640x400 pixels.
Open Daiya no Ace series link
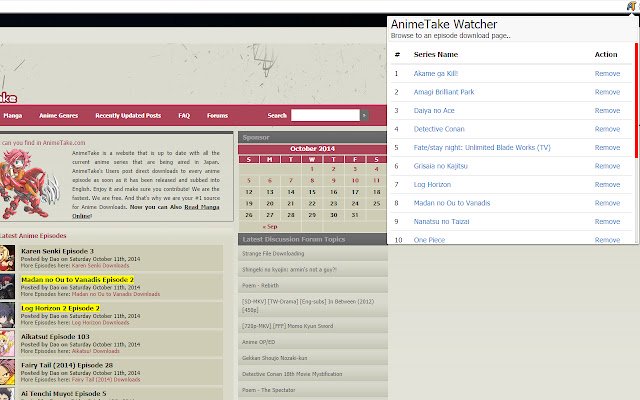pos(434,111)
